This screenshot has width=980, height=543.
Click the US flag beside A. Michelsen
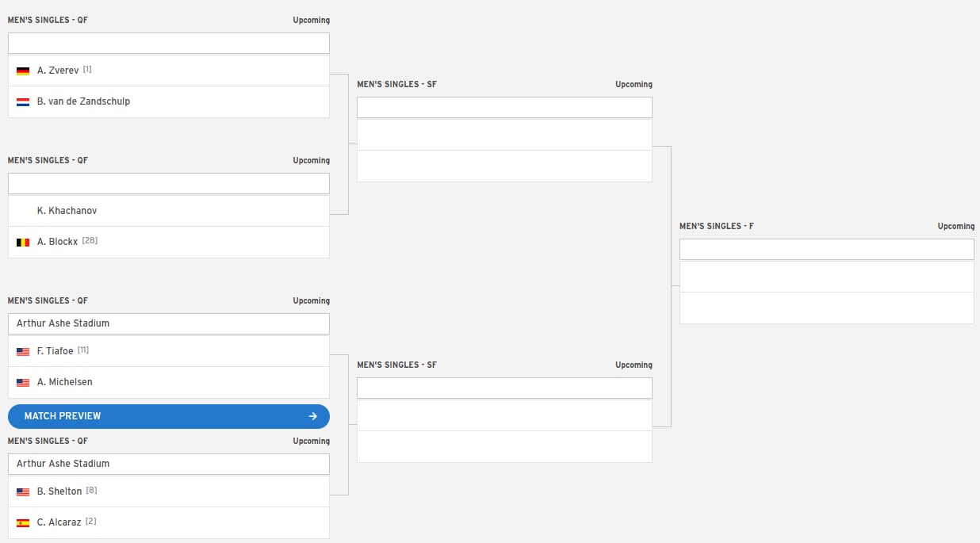[23, 382]
